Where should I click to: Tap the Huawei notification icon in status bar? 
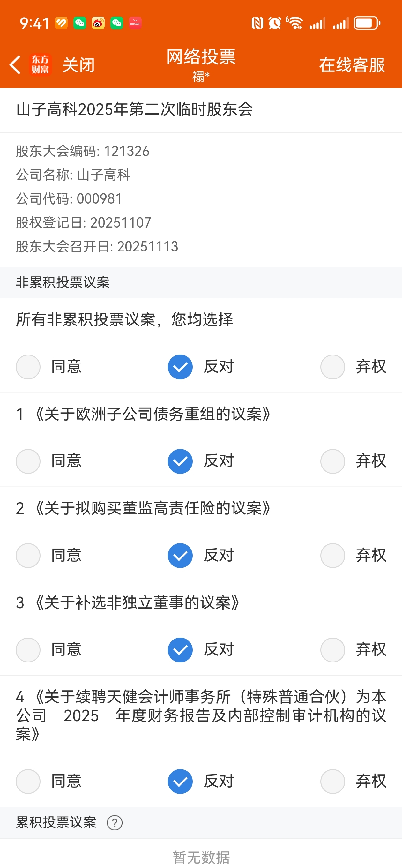click(135, 23)
